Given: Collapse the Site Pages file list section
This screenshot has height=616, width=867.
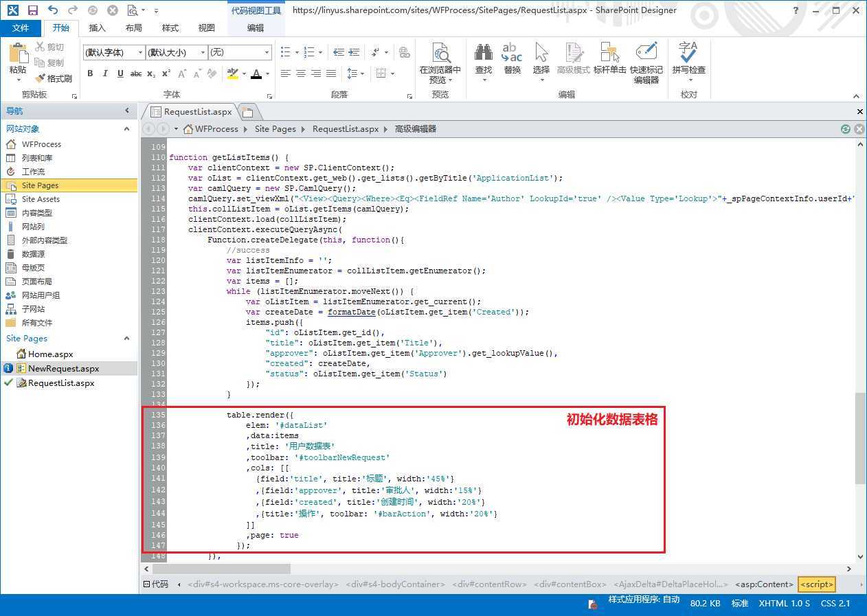Looking at the screenshot, I should point(126,338).
